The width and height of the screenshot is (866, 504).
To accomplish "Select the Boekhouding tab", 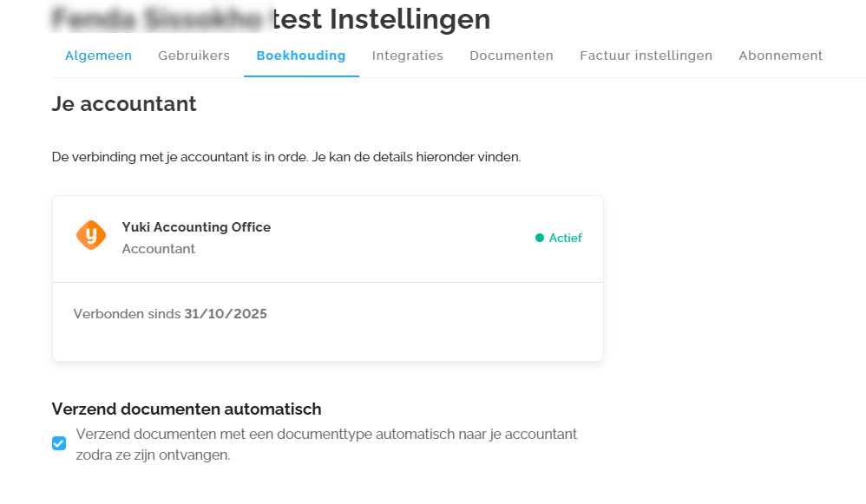I will [x=301, y=56].
